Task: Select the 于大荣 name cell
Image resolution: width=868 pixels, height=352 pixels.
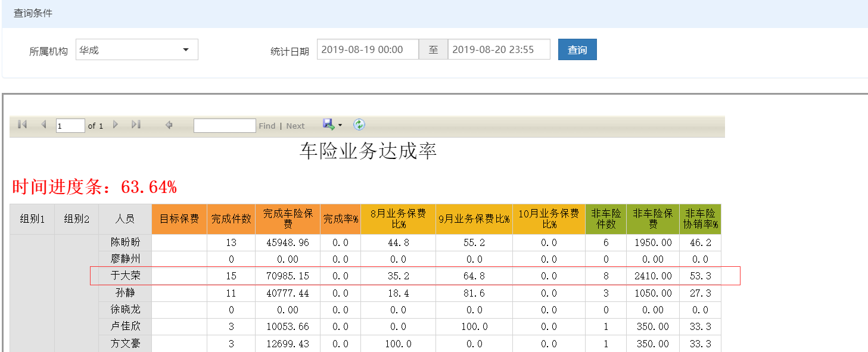Action: point(125,276)
